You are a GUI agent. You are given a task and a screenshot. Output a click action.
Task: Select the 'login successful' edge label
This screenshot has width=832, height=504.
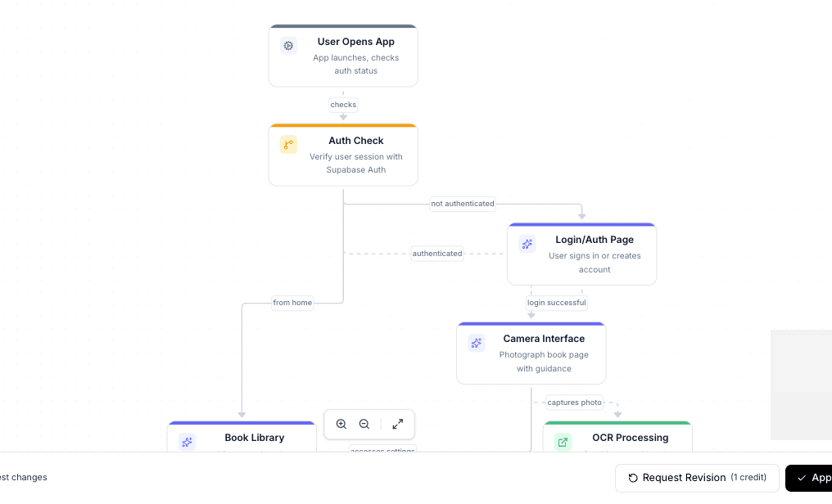click(556, 303)
